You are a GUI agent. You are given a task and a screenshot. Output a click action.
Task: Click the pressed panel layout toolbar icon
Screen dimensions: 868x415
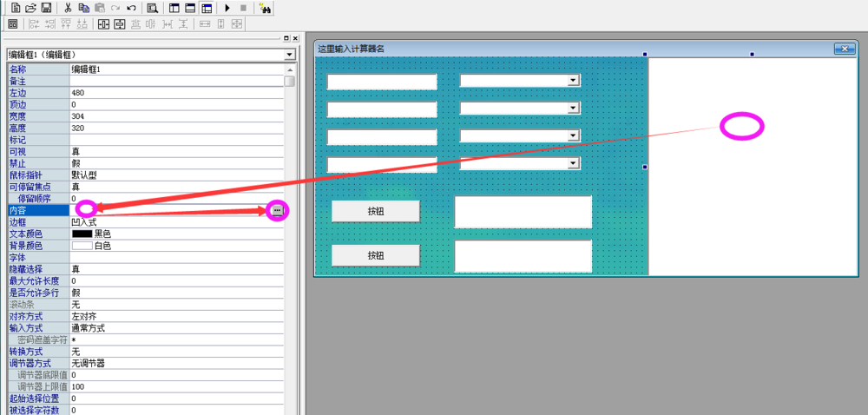[207, 8]
